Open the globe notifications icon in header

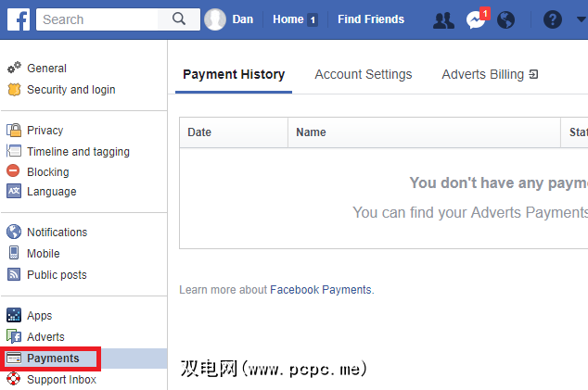point(505,19)
